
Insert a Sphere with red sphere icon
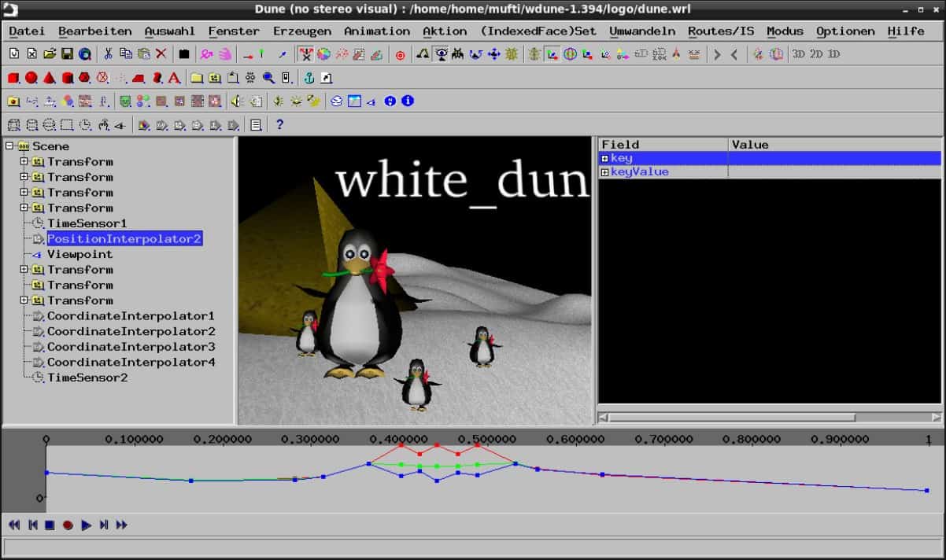tap(31, 78)
